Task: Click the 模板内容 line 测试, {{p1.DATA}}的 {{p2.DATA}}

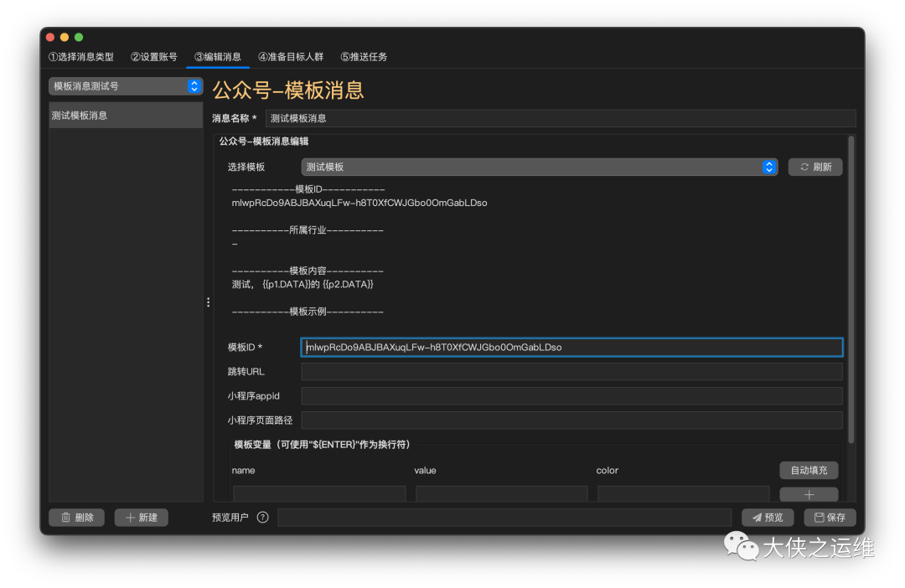Action: tap(303, 284)
